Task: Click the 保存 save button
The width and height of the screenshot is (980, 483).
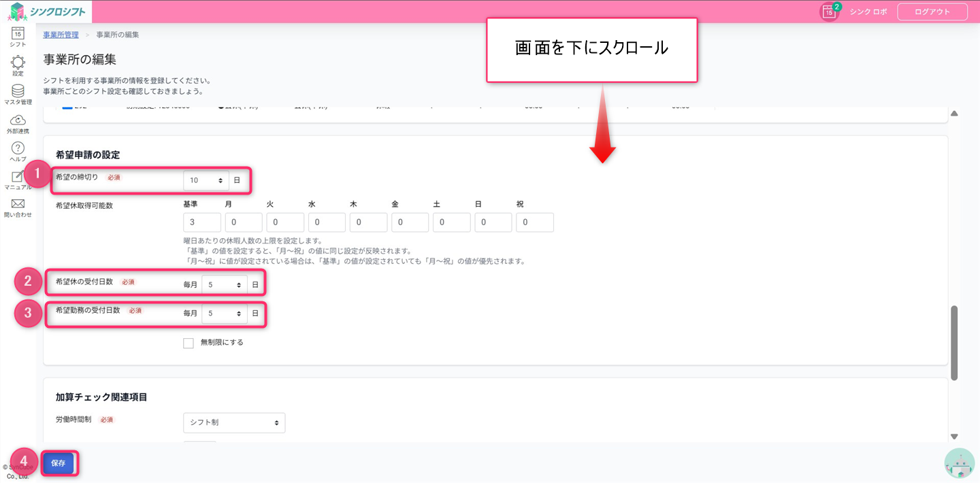Action: (x=59, y=463)
